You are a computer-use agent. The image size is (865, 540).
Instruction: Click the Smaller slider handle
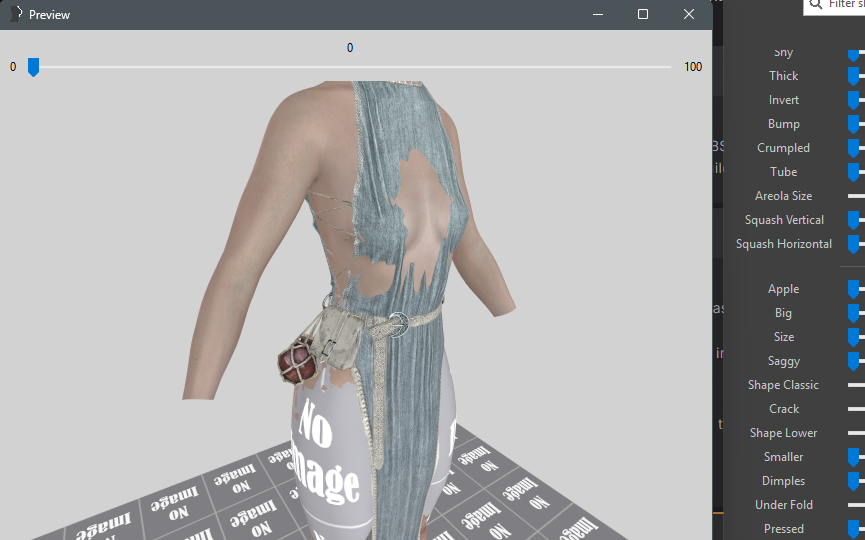853,457
